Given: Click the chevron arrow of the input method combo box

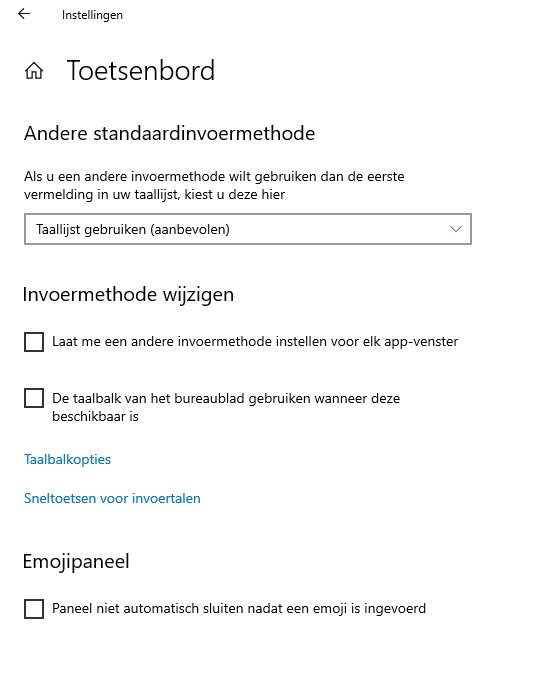Looking at the screenshot, I should click(x=456, y=229).
